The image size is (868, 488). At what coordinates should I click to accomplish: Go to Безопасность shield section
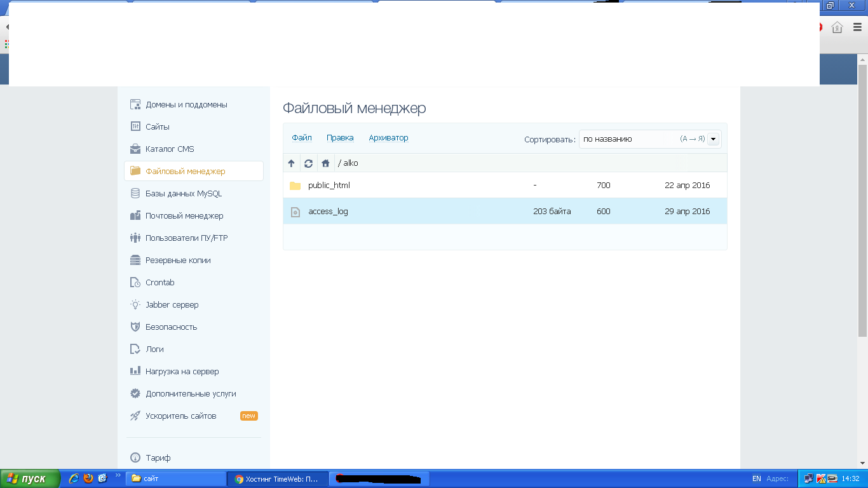click(x=171, y=327)
